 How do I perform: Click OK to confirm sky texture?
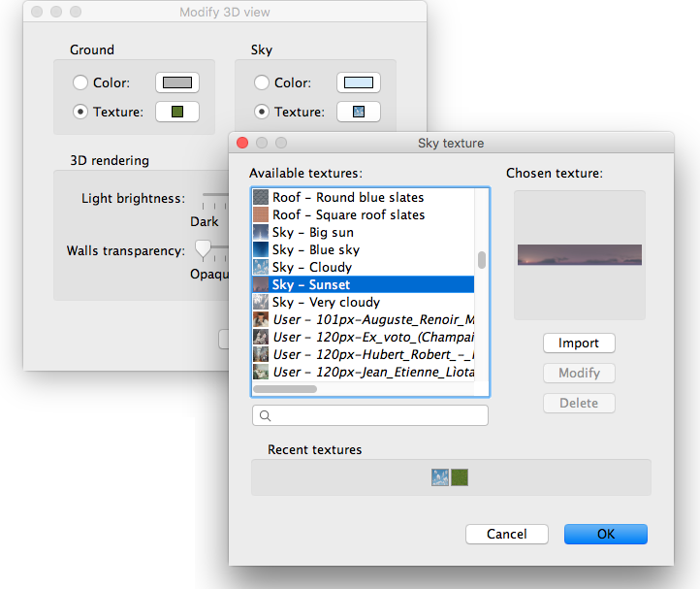point(605,535)
